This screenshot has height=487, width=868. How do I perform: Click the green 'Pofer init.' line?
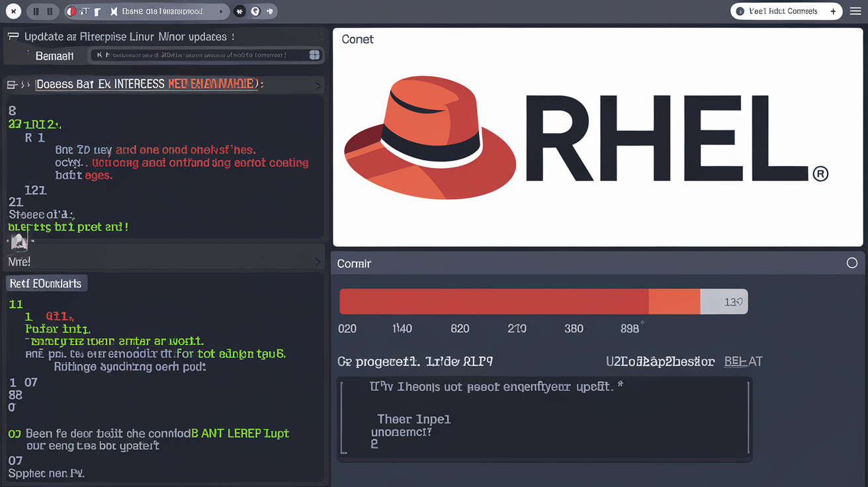[58, 329]
